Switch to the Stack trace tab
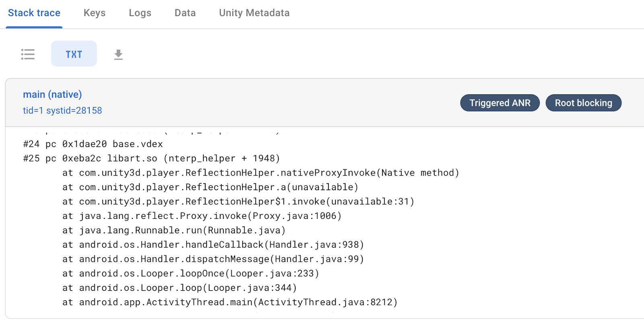 pyautogui.click(x=34, y=13)
